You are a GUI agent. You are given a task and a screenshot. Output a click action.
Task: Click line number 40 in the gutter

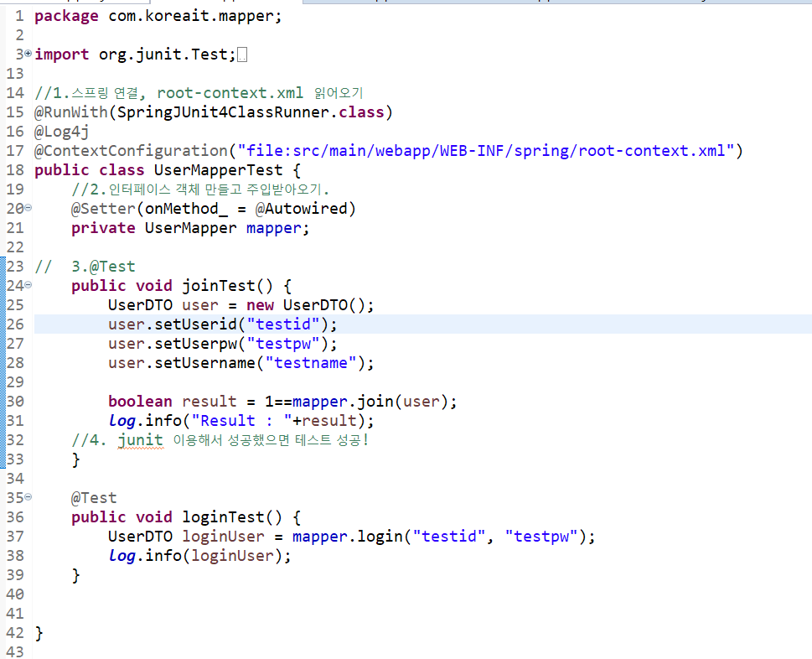click(x=15, y=594)
